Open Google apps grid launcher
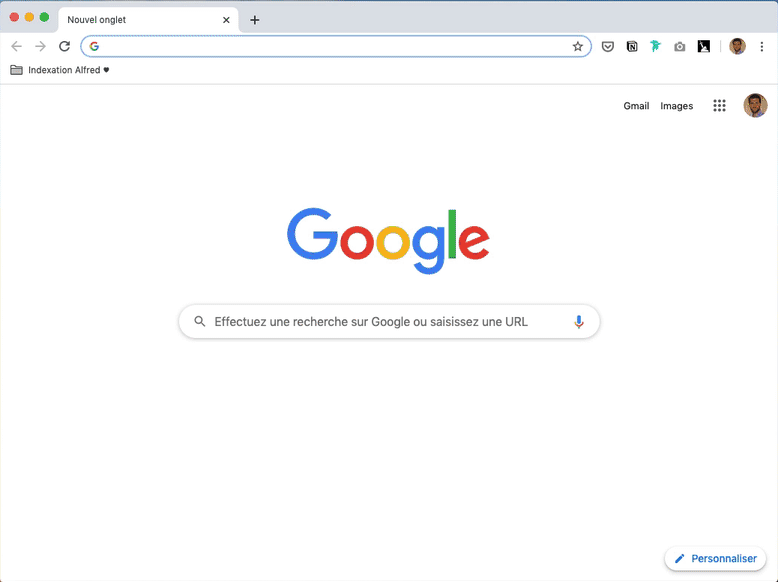This screenshot has height=582, width=778. click(x=719, y=106)
